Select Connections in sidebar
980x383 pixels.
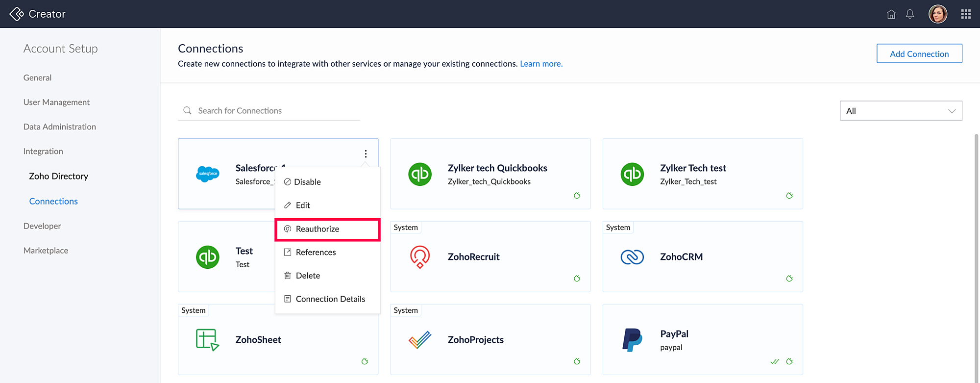tap(53, 201)
